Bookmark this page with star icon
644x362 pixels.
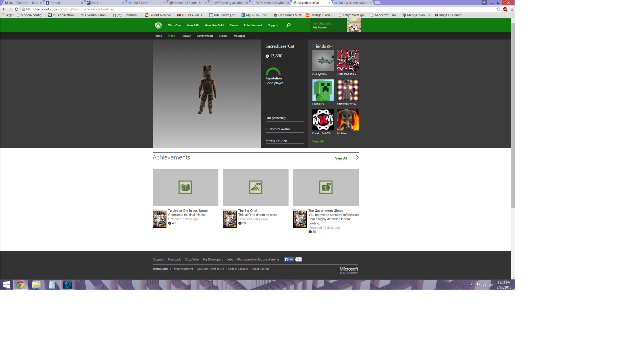(498, 9)
